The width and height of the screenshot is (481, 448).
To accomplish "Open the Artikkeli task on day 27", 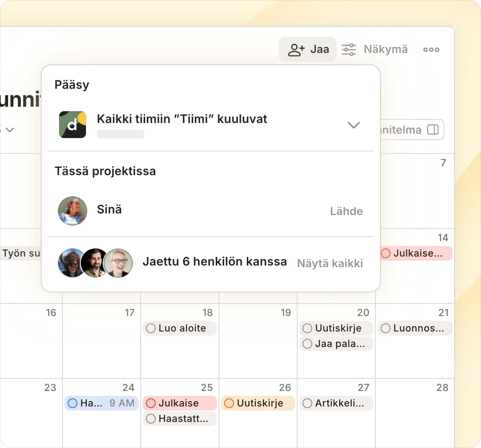I will pos(339,403).
